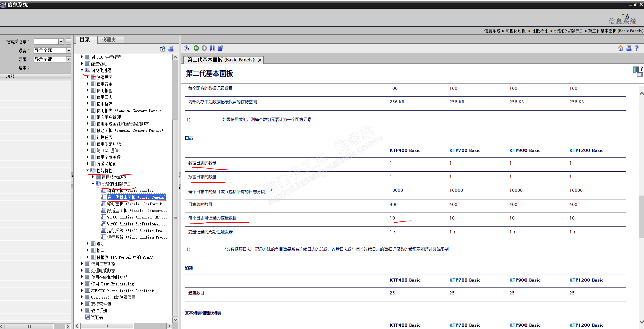Click the book icon of 性能特性
The height and width of the screenshot is (329, 644).
click(93, 170)
